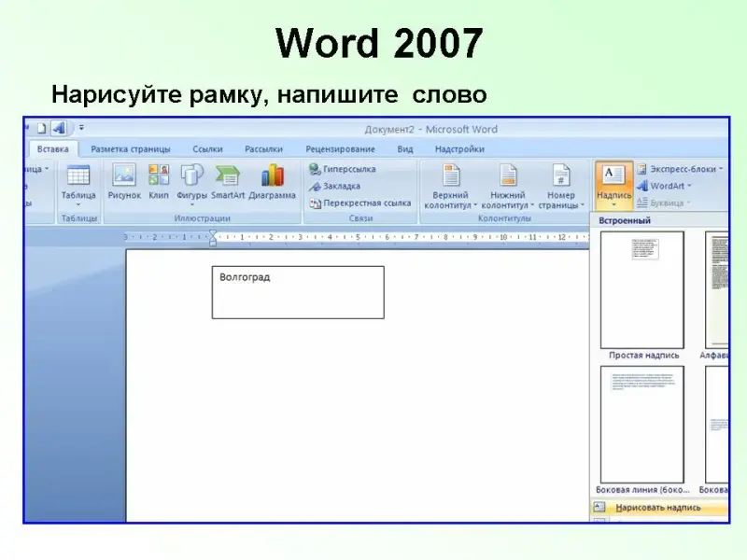Select the Простая надпись thumbnail

pyautogui.click(x=641, y=291)
